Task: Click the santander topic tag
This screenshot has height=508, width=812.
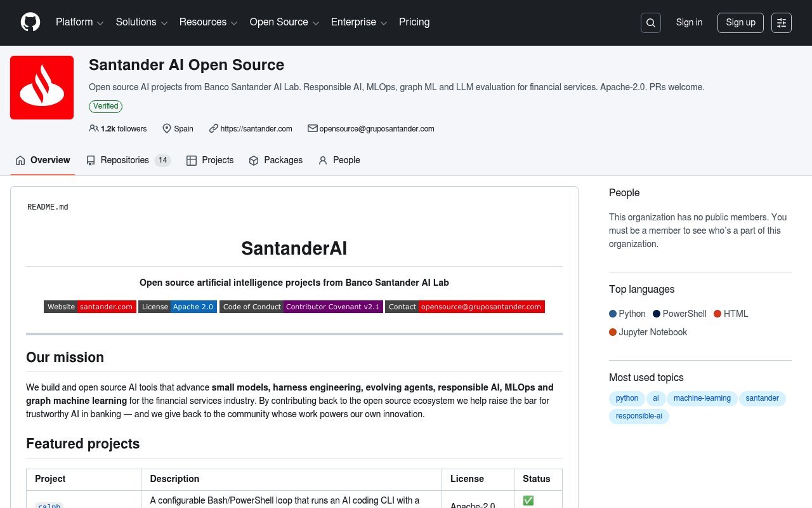Action: (763, 399)
